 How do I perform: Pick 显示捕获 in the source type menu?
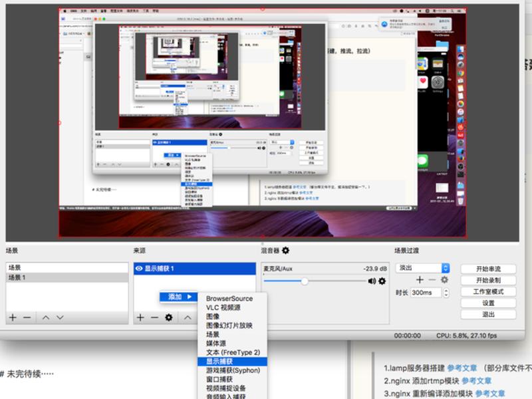click(232, 361)
